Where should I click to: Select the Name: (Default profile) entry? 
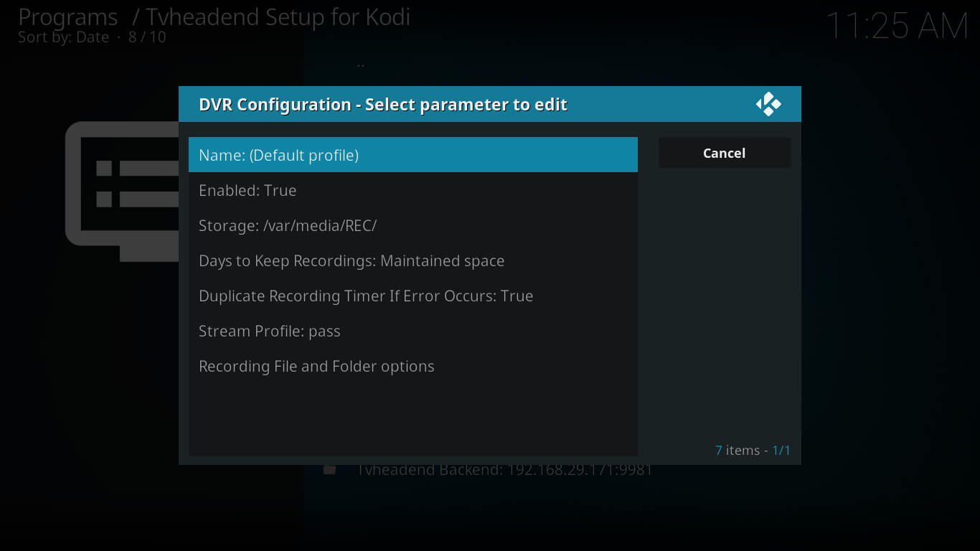coord(413,155)
